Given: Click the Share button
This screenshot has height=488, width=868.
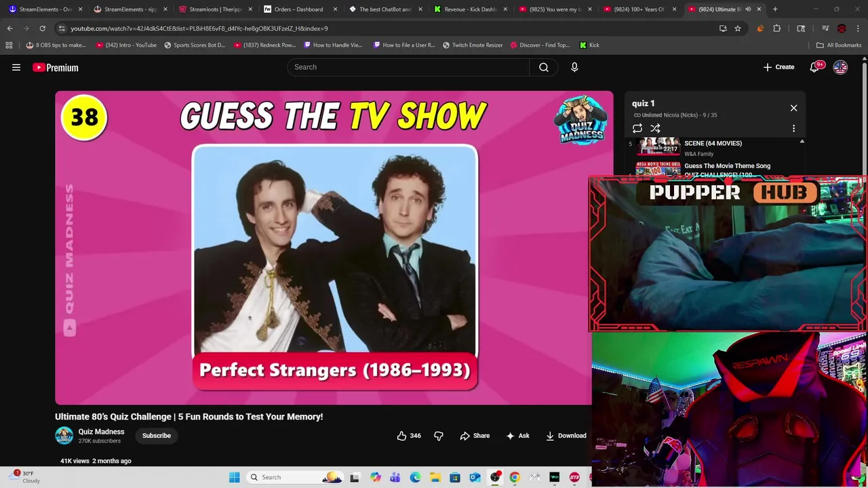Looking at the screenshot, I should [x=475, y=436].
